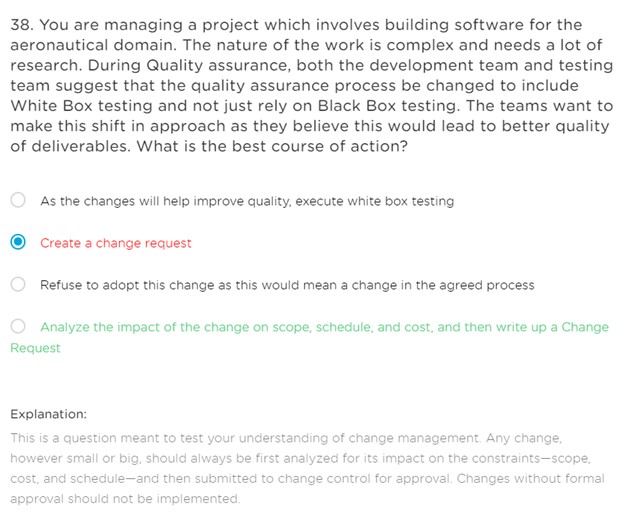Select the 'Analyze the impact' radio button
This screenshot has height=515, width=624.
coord(18,326)
